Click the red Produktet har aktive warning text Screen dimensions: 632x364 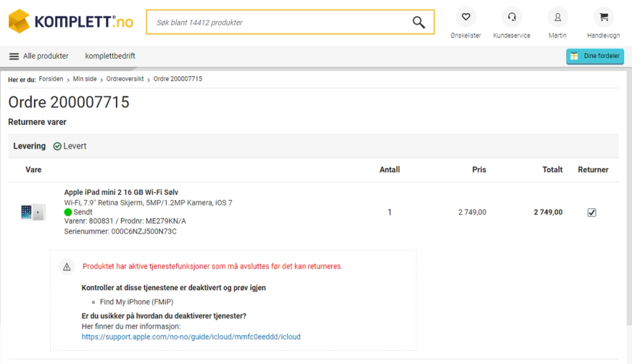tap(213, 267)
